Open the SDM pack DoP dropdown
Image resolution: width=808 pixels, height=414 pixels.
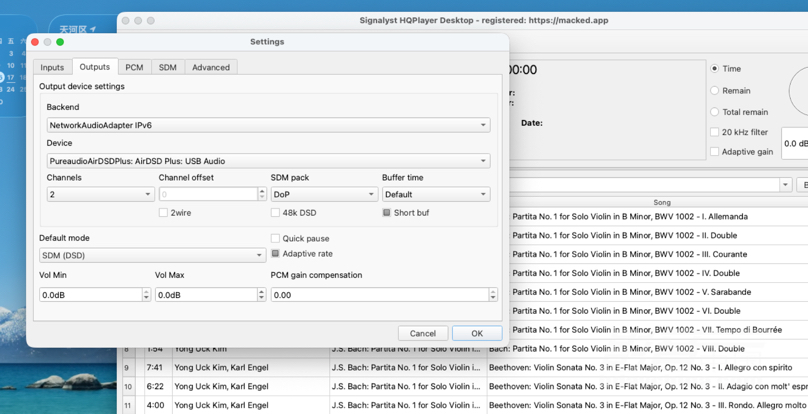[x=324, y=194]
